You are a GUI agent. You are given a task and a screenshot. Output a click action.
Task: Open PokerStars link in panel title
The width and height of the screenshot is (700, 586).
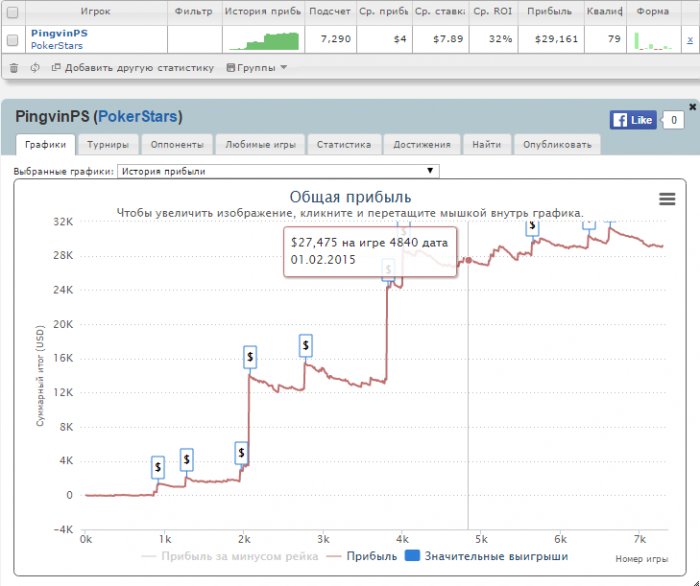[x=138, y=117]
